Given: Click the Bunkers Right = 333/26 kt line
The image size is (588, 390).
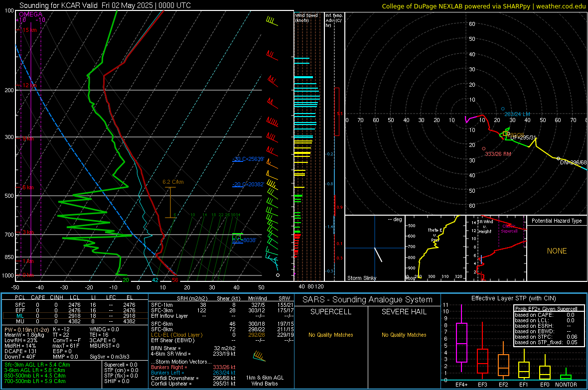Looking at the screenshot, I should (x=193, y=367).
